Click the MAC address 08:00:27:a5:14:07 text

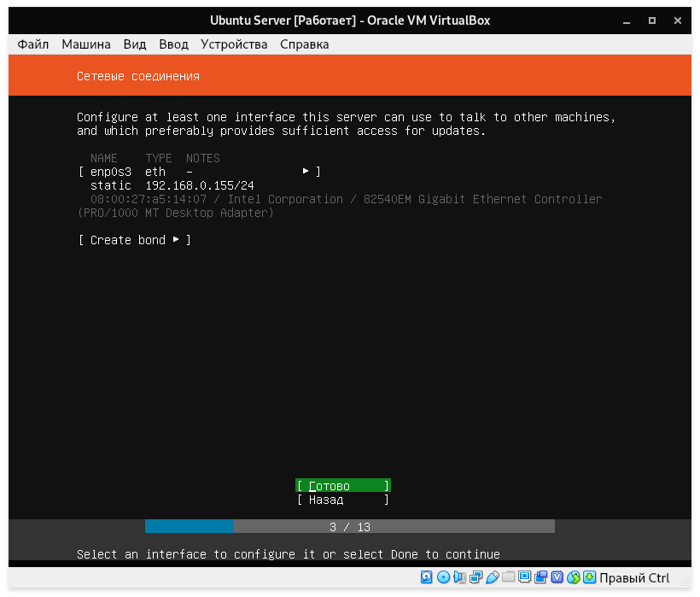point(149,199)
